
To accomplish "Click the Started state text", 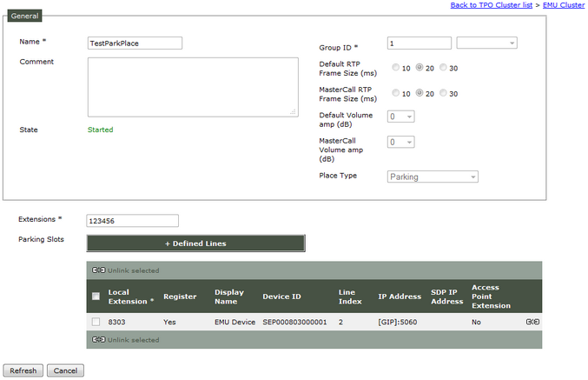I will tap(100, 130).
